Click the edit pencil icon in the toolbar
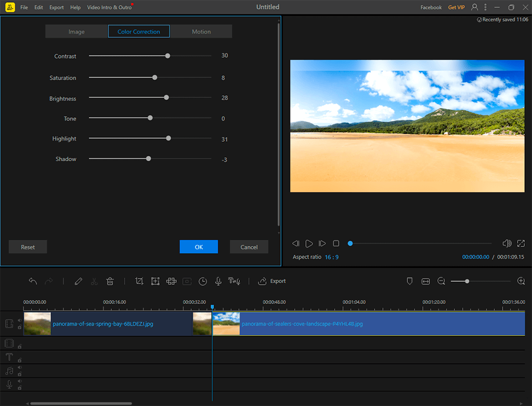Viewport: 532px width, 406px height. pyautogui.click(x=78, y=281)
